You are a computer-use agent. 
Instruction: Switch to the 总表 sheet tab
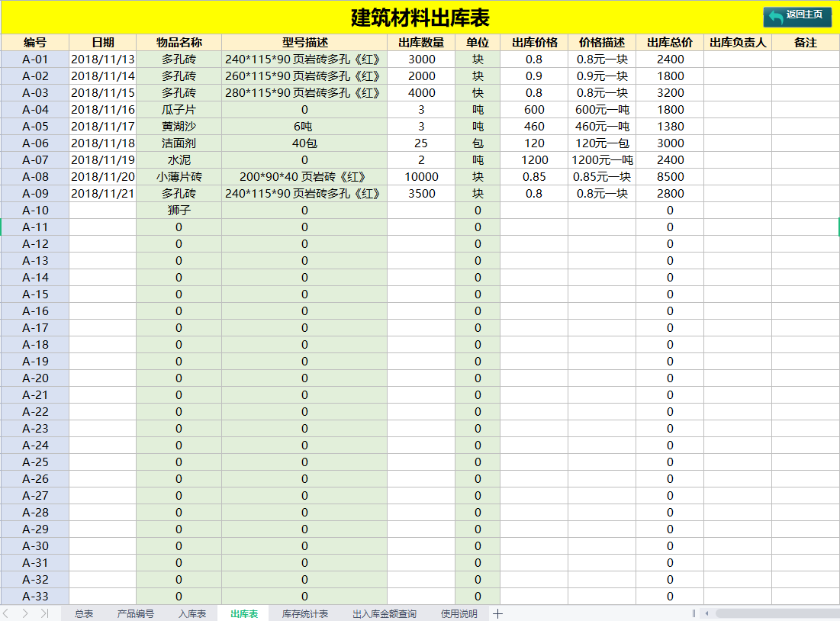(84, 613)
